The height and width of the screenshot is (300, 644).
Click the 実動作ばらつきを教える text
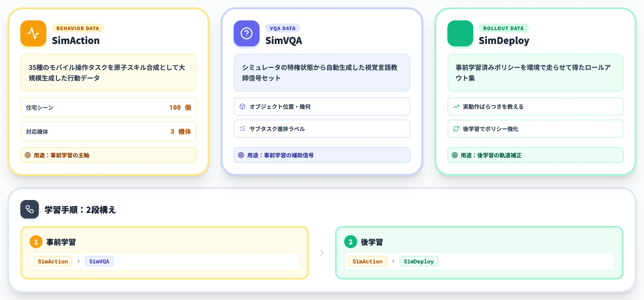coord(493,107)
